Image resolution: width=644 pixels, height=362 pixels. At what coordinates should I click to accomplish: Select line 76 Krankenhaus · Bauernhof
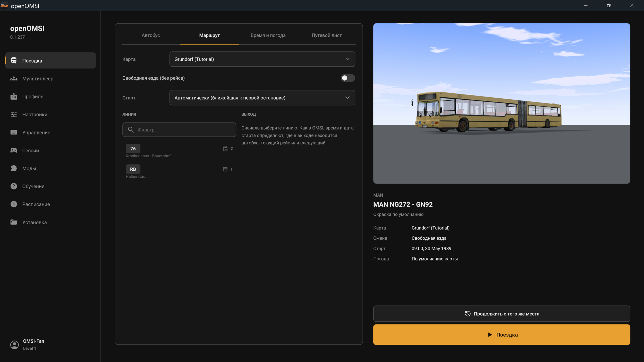[179, 151]
